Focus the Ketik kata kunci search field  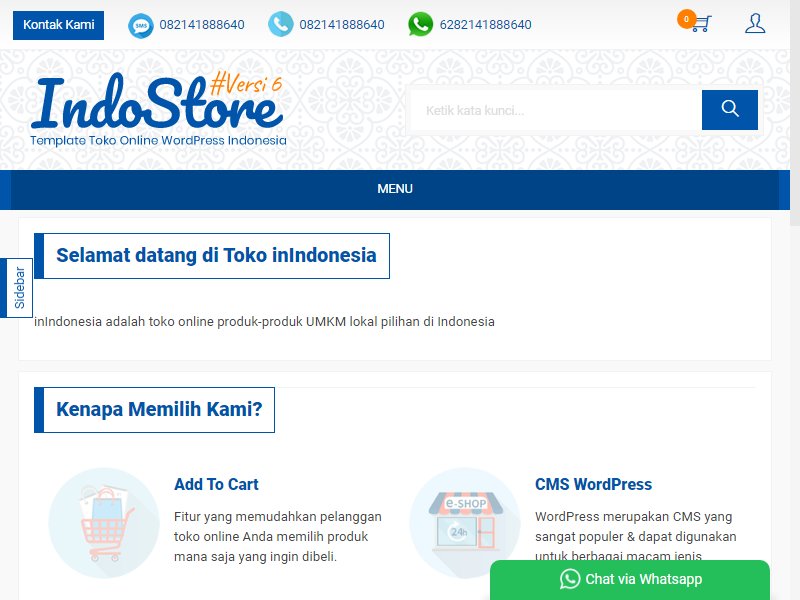pyautogui.click(x=556, y=110)
